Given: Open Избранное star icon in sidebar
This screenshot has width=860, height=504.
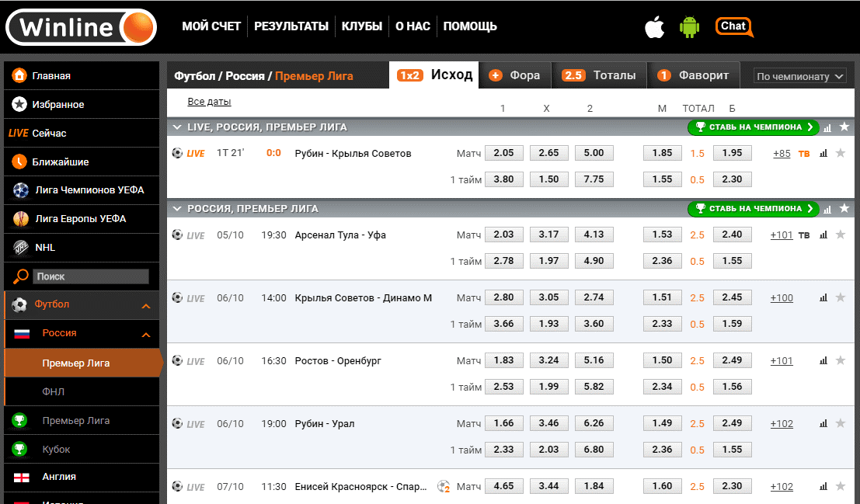Looking at the screenshot, I should tap(19, 104).
